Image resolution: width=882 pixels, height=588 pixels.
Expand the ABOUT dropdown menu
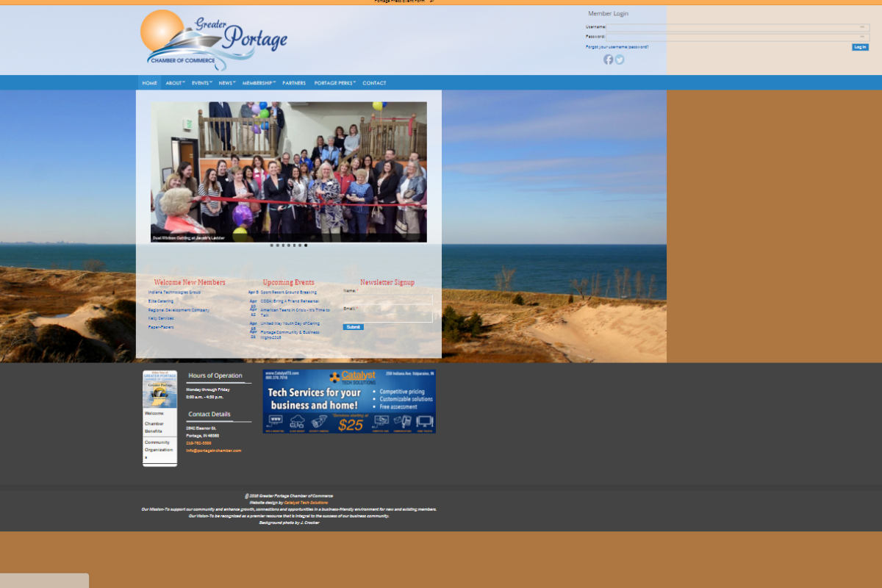tap(175, 82)
